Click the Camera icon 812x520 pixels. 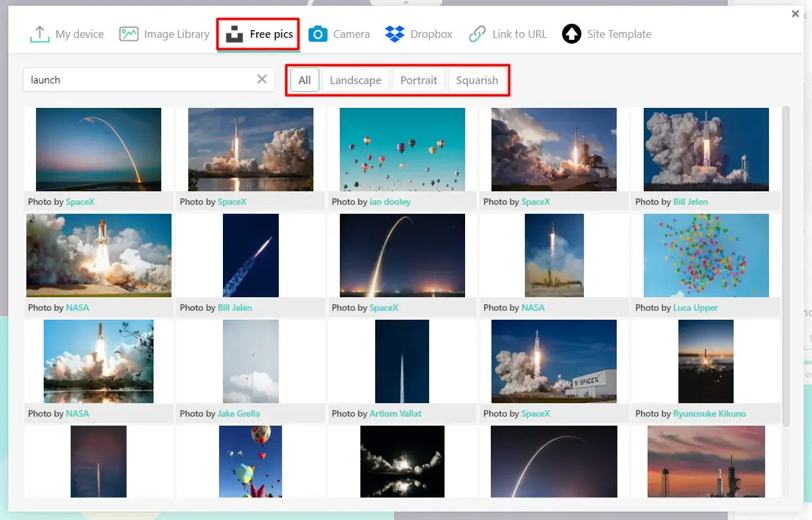tap(318, 34)
